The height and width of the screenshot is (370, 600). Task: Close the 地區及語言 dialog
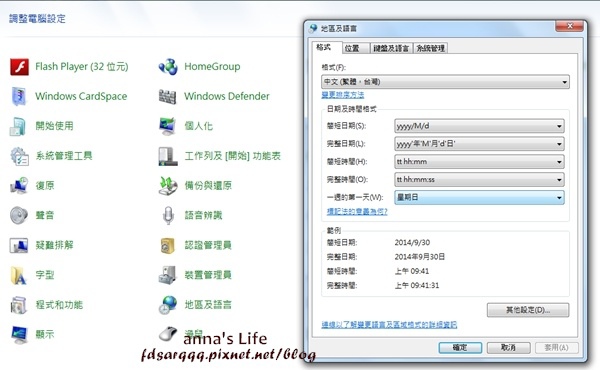[x=569, y=26]
